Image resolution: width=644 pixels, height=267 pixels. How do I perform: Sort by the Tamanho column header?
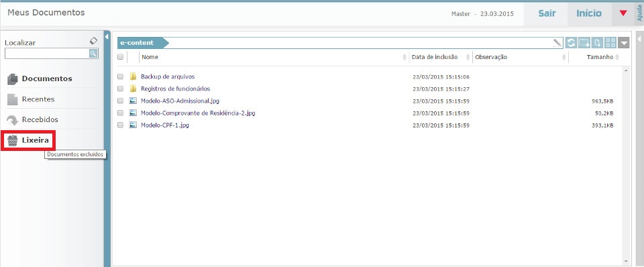point(600,57)
